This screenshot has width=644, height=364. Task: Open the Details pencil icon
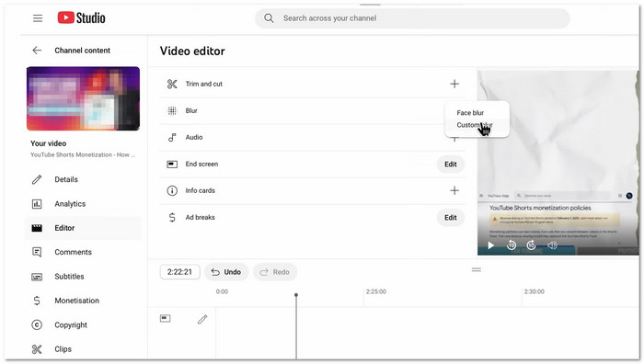click(x=37, y=179)
